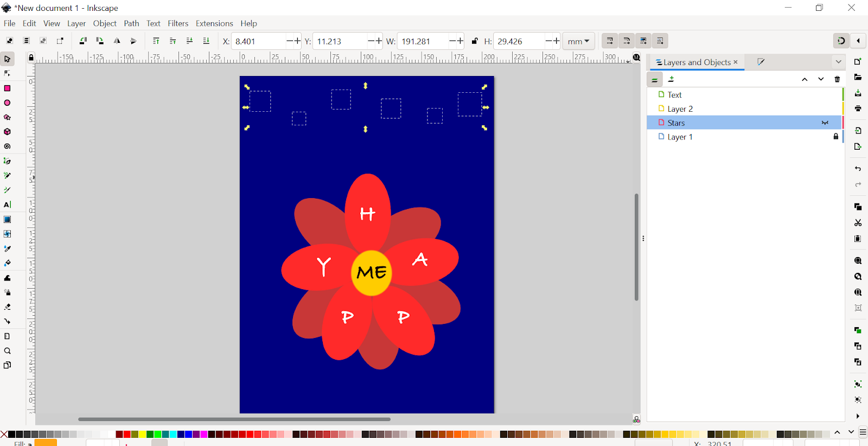Click Undo icon in commands bar
868x446 pixels.
pyautogui.click(x=858, y=169)
